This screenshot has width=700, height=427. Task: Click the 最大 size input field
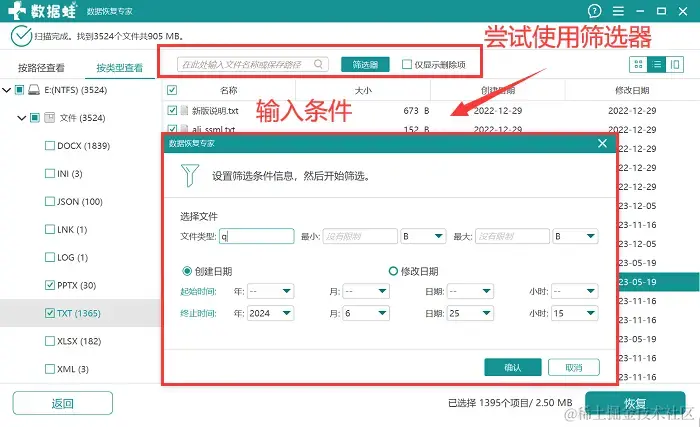[512, 236]
